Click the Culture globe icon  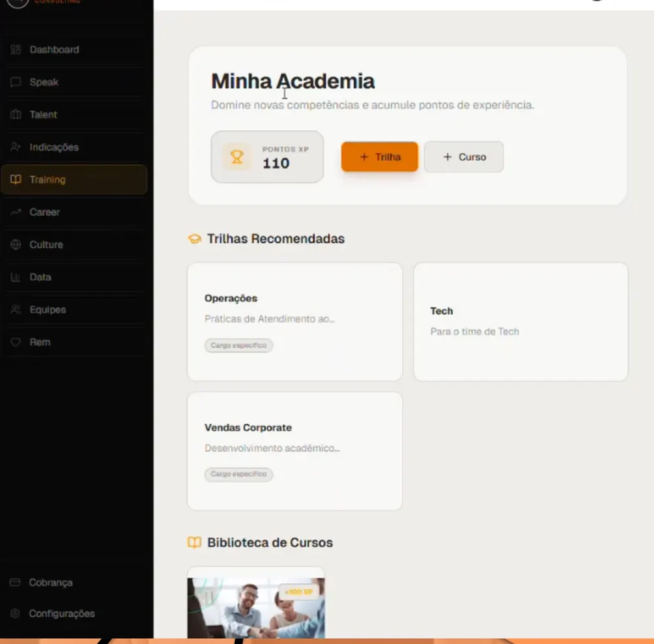(x=16, y=245)
